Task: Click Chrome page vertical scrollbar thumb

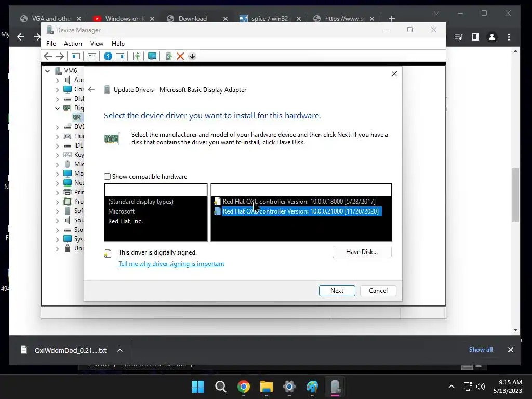Action: pyautogui.click(x=515, y=195)
